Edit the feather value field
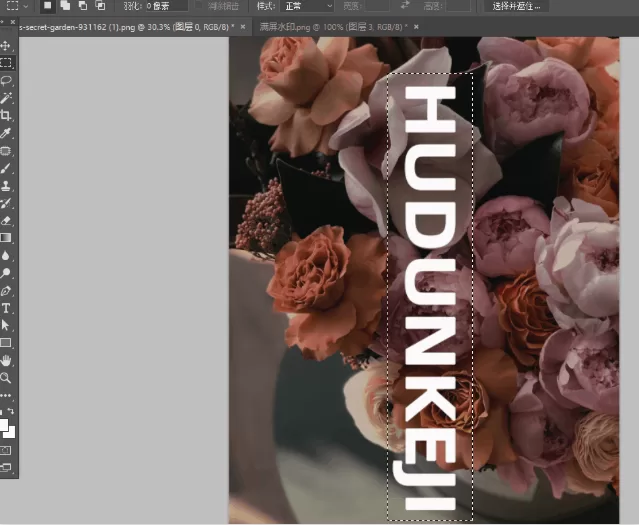This screenshot has height=525, width=639. click(167, 6)
